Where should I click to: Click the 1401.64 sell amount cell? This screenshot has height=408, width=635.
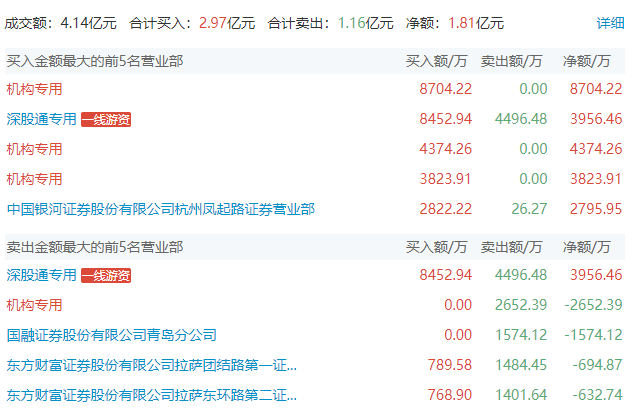coord(521,395)
